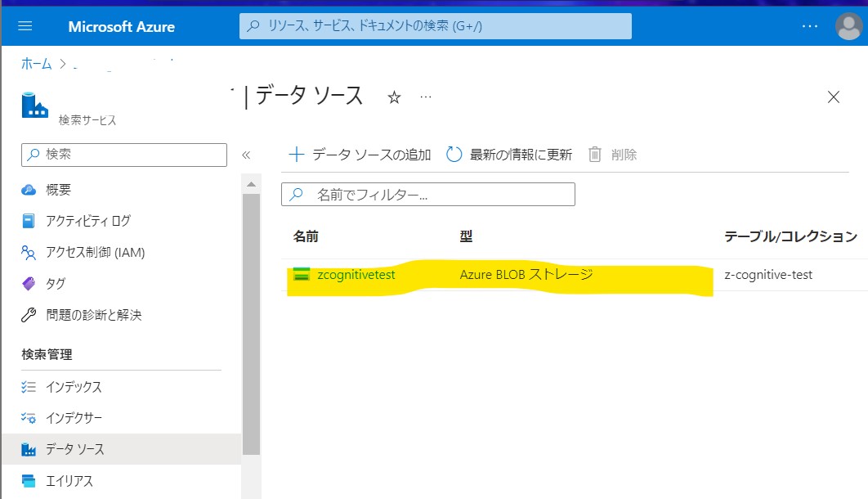Click 最新の情報に更新 refresh button

[508, 155]
